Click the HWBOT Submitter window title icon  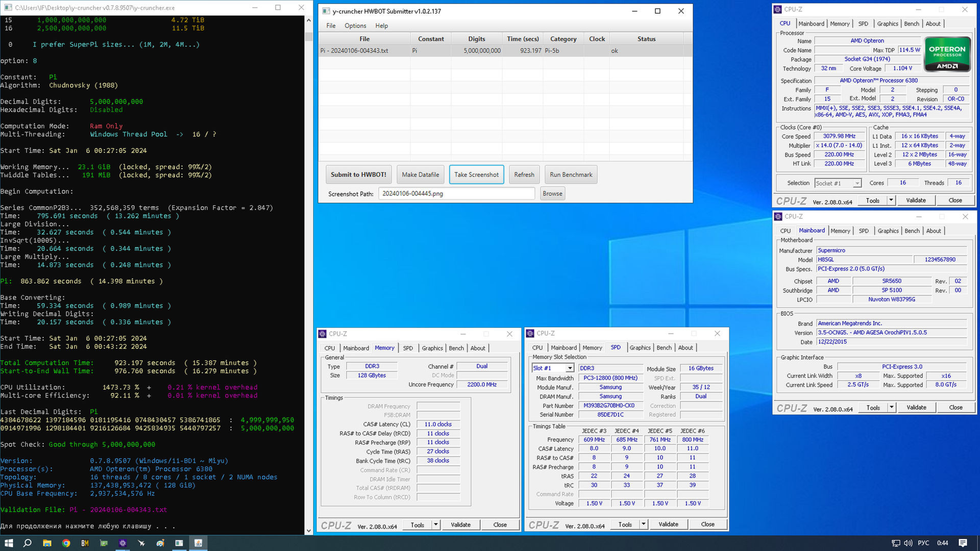pyautogui.click(x=326, y=11)
